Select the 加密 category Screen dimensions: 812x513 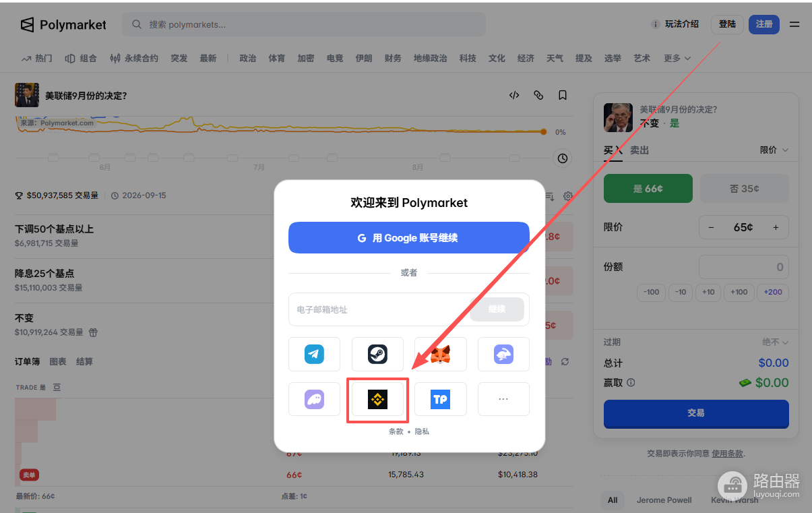306,59
